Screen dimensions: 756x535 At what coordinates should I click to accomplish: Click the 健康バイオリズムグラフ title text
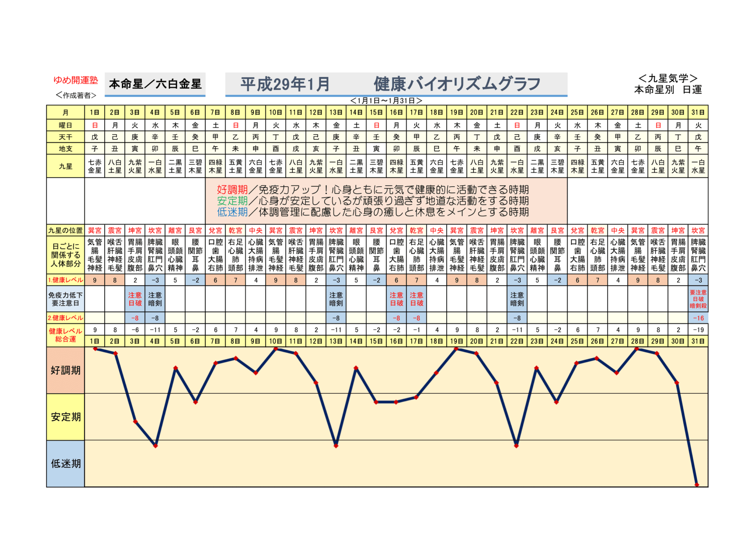457,84
